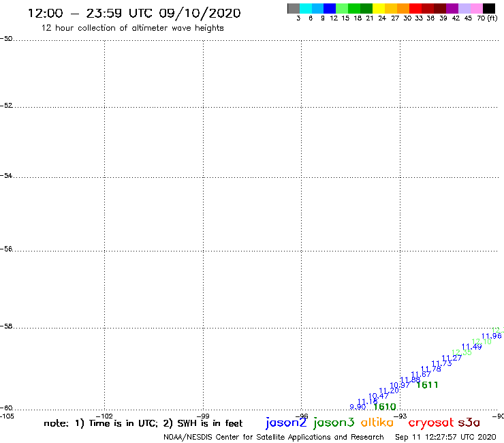Click the '-56' latitude axis label
Screen dimensions: 504x443
[x=6, y=249]
